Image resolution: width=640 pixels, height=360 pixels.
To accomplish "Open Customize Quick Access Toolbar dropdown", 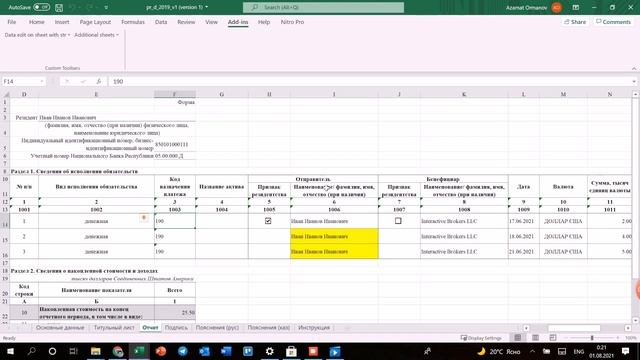I will tap(106, 7).
